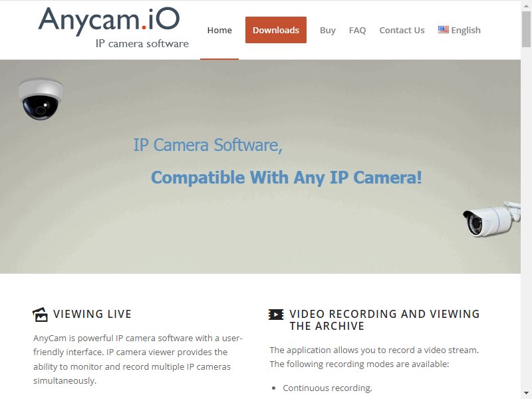
Task: Go to the Buy page
Action: point(327,30)
